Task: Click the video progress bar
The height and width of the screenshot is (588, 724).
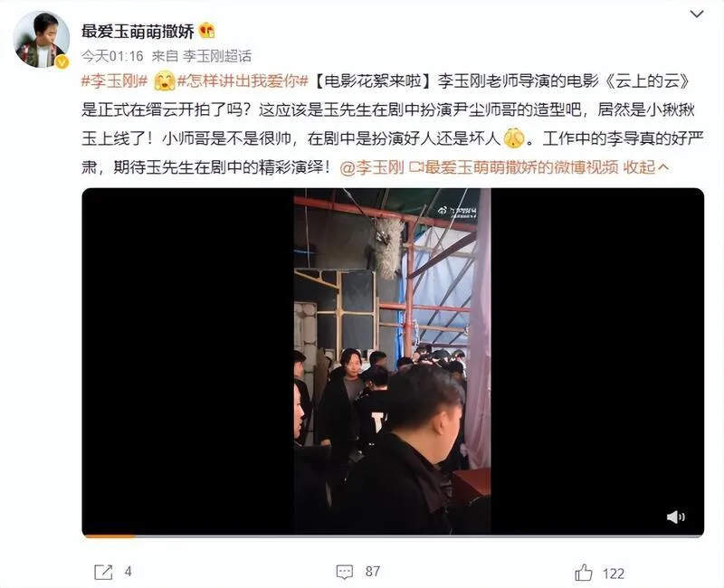Action: [x=393, y=536]
